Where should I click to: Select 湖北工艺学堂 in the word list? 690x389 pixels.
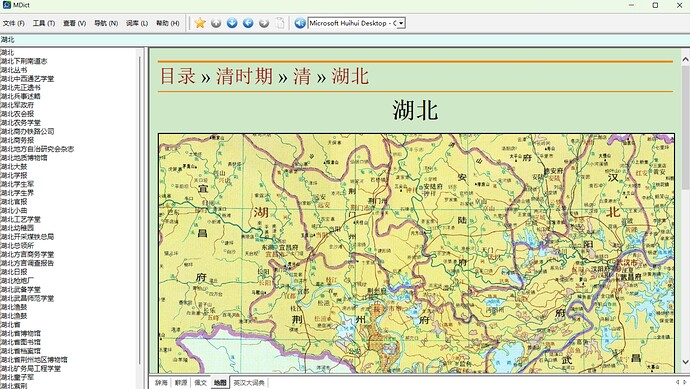[20, 219]
